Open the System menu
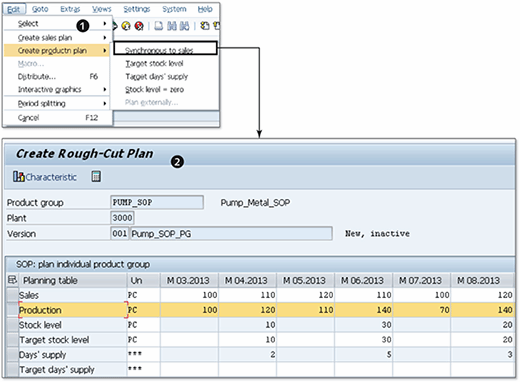 click(174, 9)
